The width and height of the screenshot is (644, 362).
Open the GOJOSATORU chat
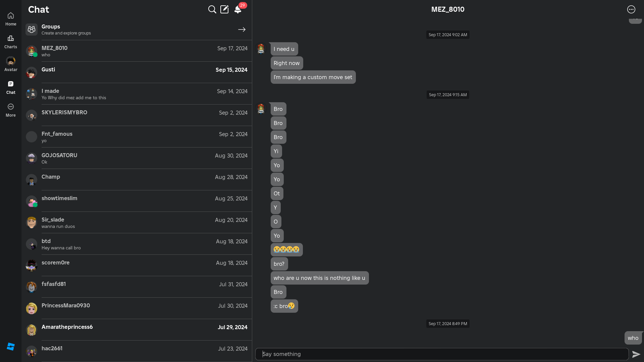click(x=144, y=158)
